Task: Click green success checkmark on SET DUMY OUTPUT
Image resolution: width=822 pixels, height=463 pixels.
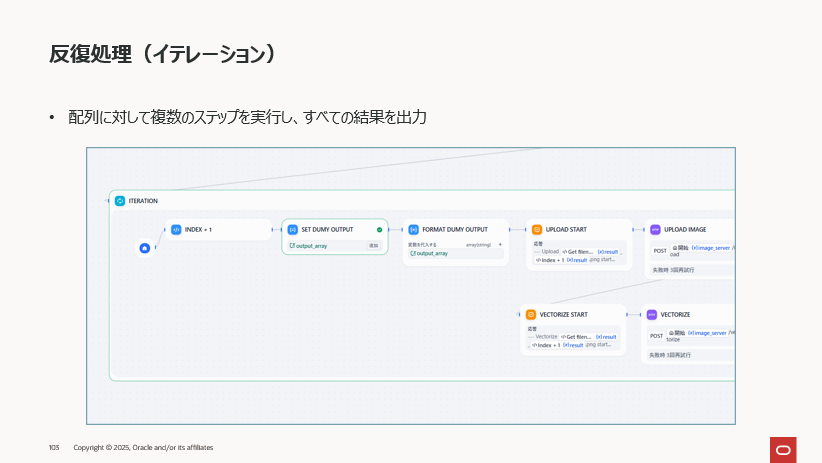Action: [x=380, y=230]
